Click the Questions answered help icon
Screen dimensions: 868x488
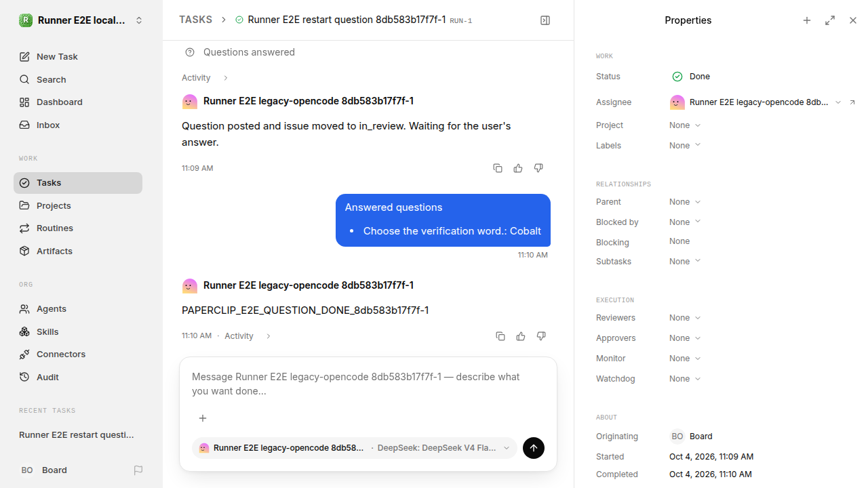point(190,52)
